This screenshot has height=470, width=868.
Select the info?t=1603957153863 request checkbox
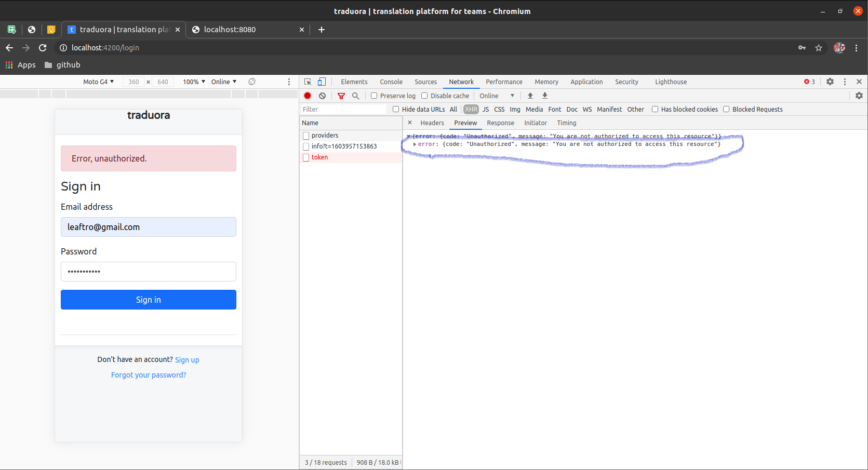click(306, 146)
